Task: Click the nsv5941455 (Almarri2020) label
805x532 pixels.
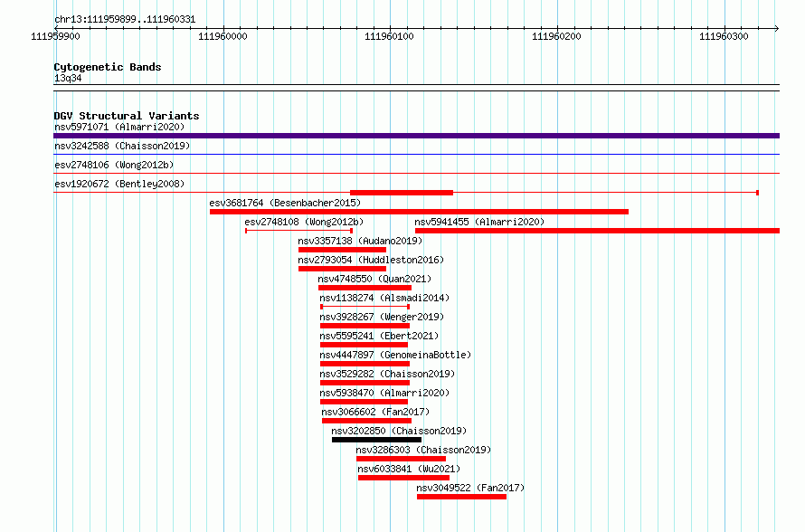Action: [x=479, y=222]
